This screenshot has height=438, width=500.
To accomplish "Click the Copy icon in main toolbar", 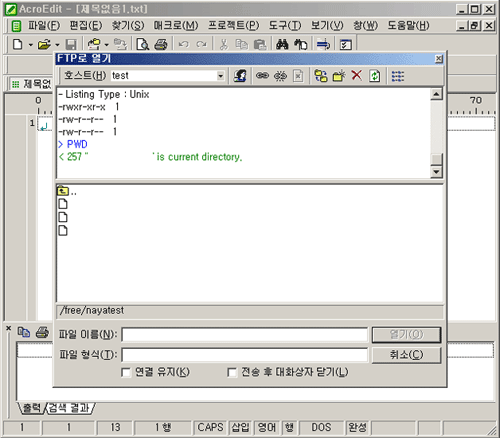I will pyautogui.click(x=241, y=44).
